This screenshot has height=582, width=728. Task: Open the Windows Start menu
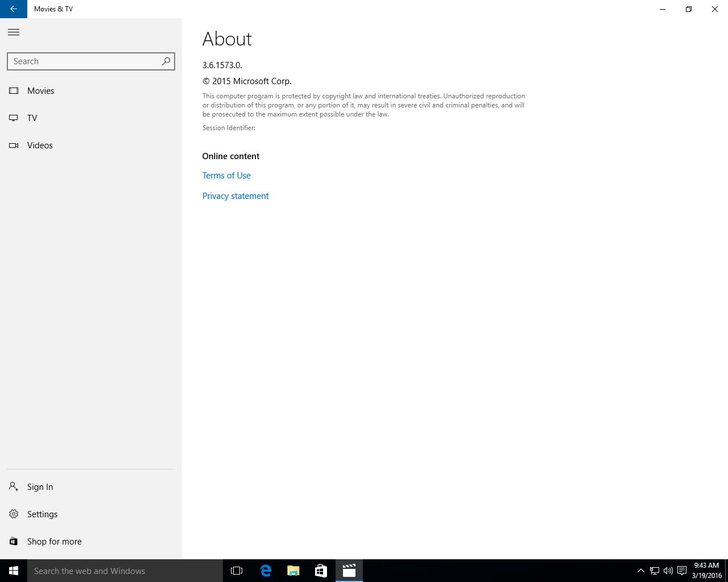coord(14,571)
